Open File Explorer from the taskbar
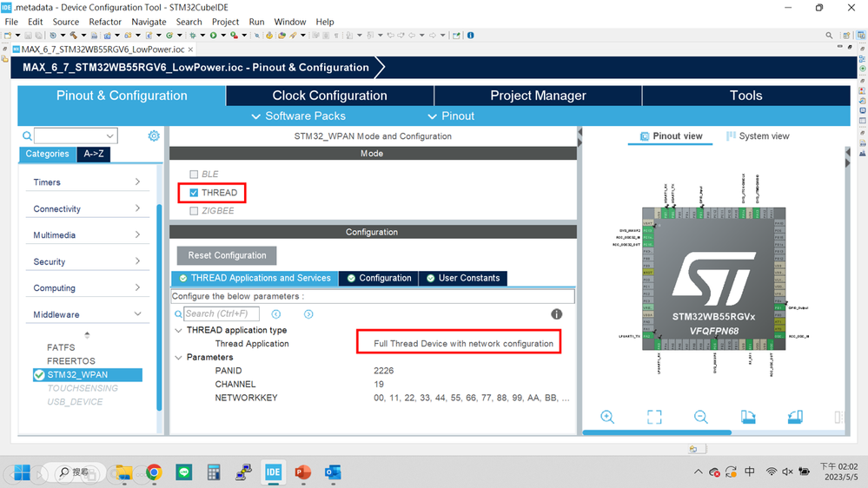Viewport: 868px width, 488px height. click(x=123, y=472)
